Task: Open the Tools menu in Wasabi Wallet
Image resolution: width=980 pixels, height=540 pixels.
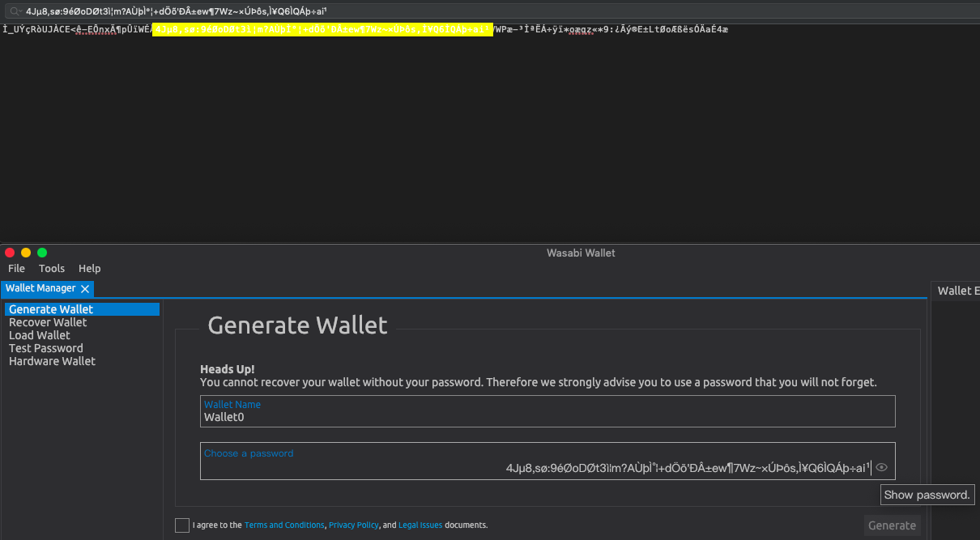Action: tap(52, 268)
